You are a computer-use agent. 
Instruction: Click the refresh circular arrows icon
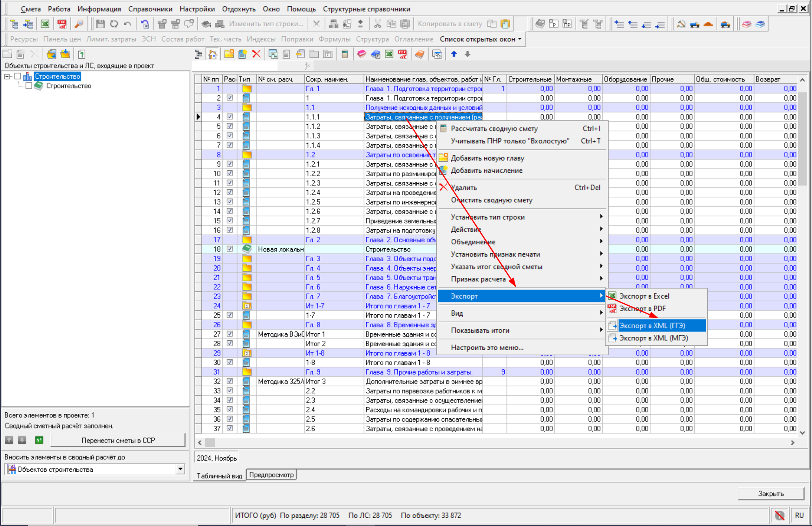114,24
